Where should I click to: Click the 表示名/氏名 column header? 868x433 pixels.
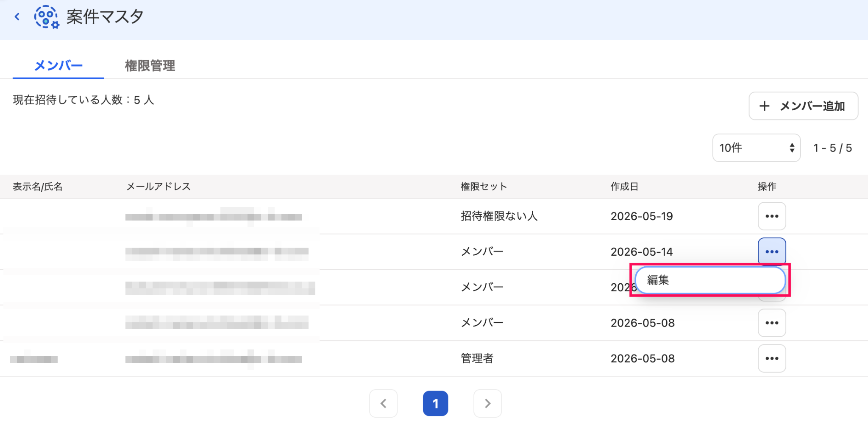coord(38,187)
